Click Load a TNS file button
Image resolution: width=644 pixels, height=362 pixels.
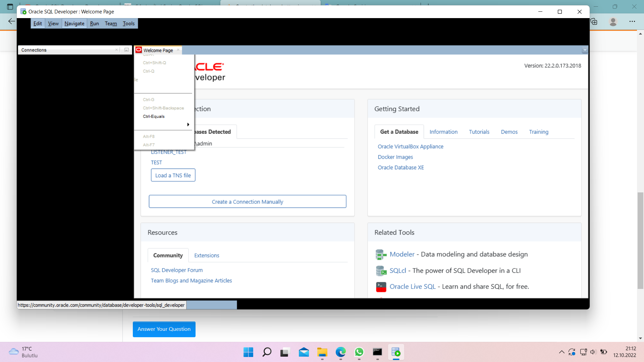pos(173,175)
